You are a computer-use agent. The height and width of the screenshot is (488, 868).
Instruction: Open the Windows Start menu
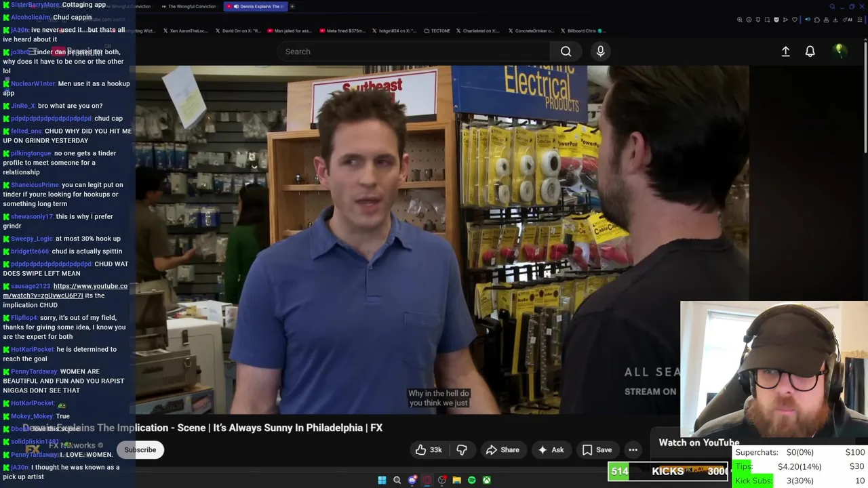click(382, 480)
